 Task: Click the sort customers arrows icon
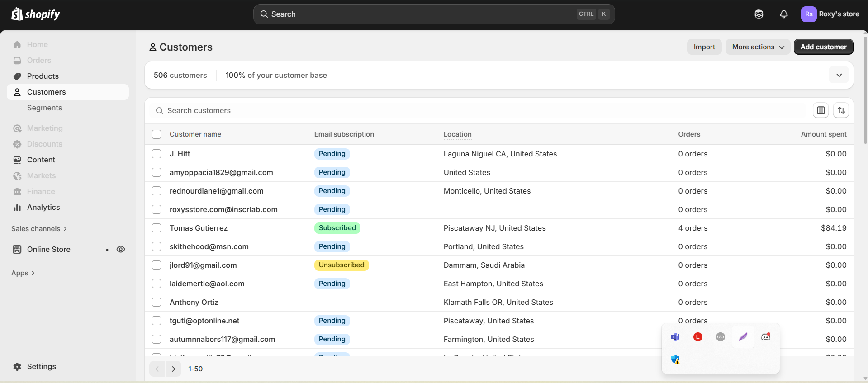pyautogui.click(x=841, y=110)
